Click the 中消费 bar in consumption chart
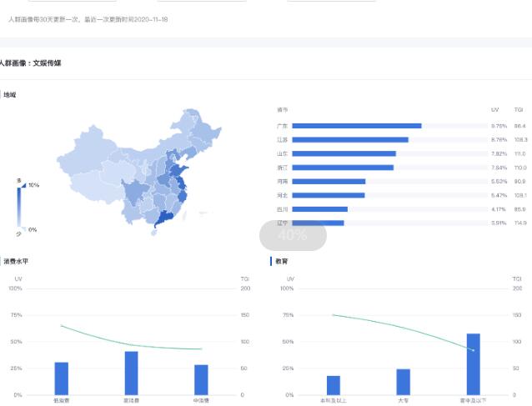The width and height of the screenshot is (532, 406). (x=201, y=379)
